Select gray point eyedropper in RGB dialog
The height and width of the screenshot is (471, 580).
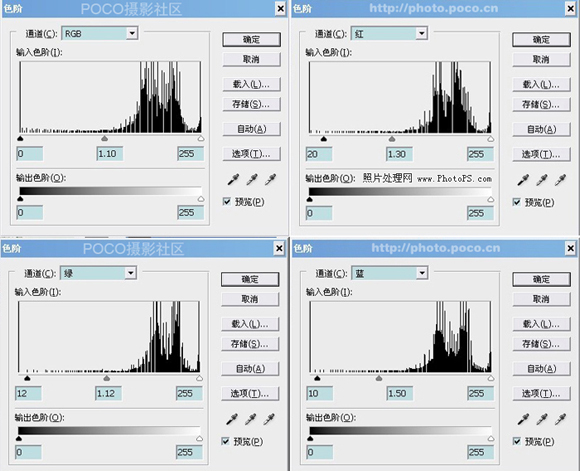[252, 180]
